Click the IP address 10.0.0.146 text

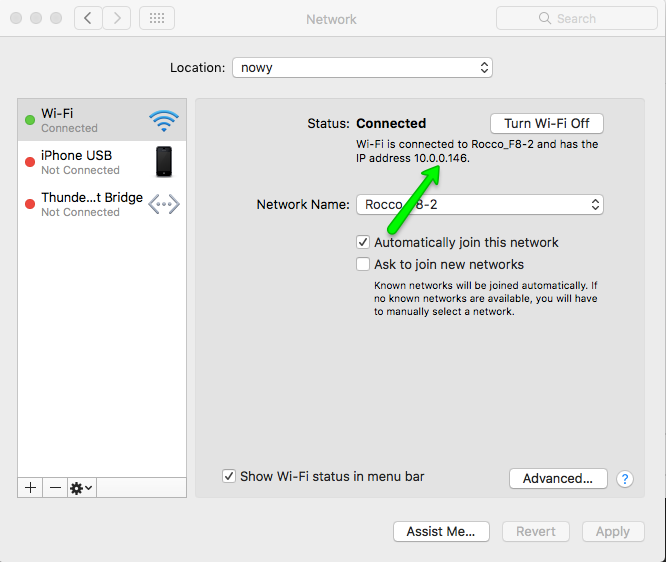[441, 158]
